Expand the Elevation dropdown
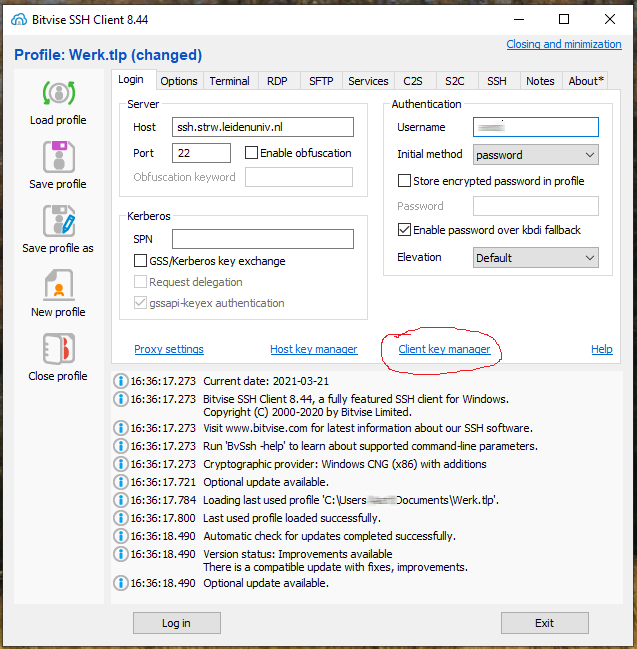637x649 pixels. 535,257
